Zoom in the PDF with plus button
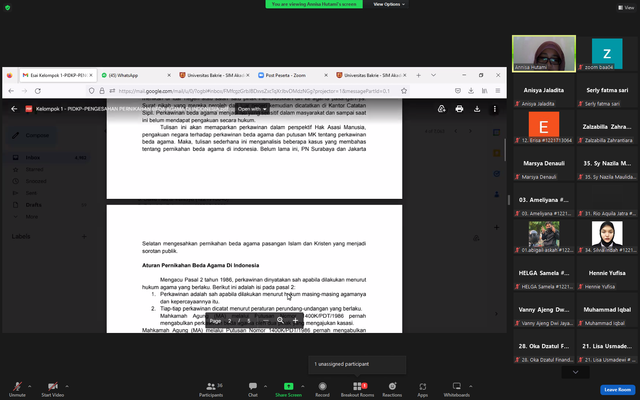 point(296,321)
